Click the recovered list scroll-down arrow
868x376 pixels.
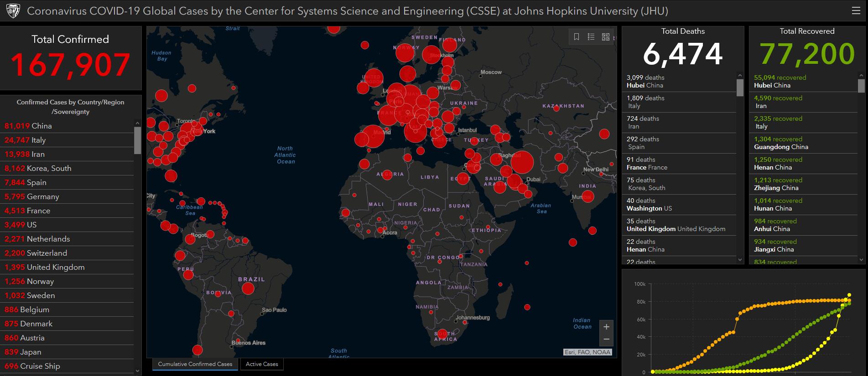point(861,260)
